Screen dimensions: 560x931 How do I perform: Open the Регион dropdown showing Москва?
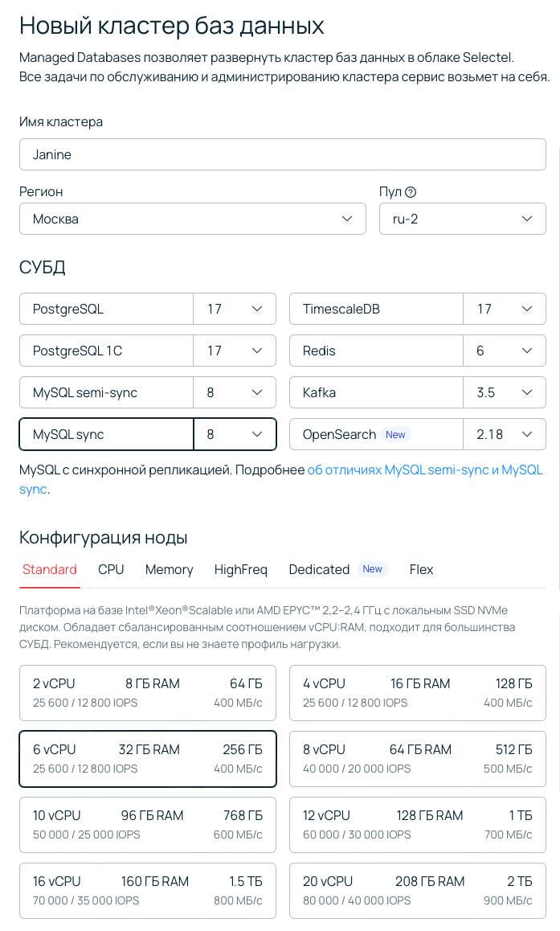click(x=193, y=219)
